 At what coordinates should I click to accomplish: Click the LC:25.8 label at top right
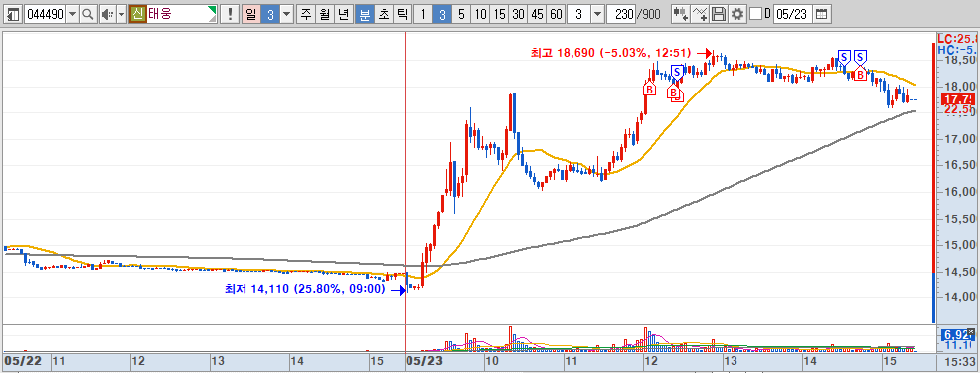[x=957, y=40]
